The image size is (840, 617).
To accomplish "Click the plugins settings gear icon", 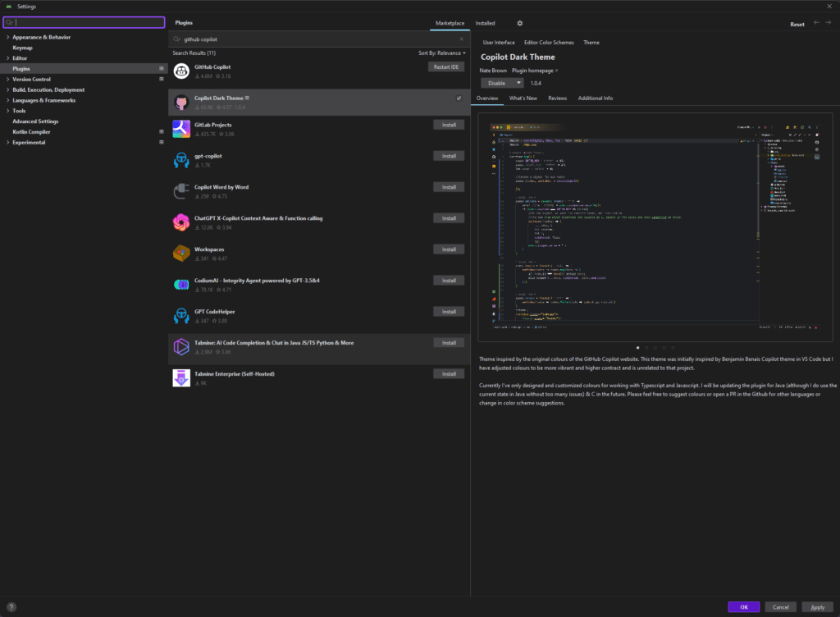I will [519, 24].
